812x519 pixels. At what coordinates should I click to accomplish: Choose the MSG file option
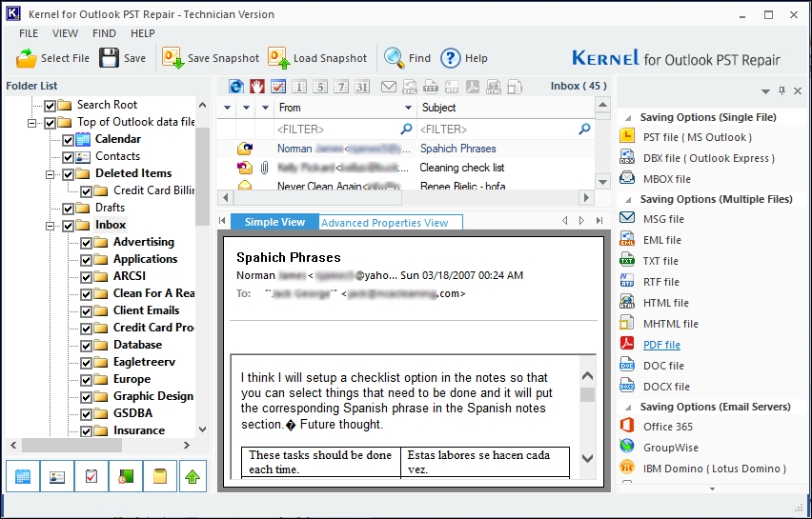(663, 219)
